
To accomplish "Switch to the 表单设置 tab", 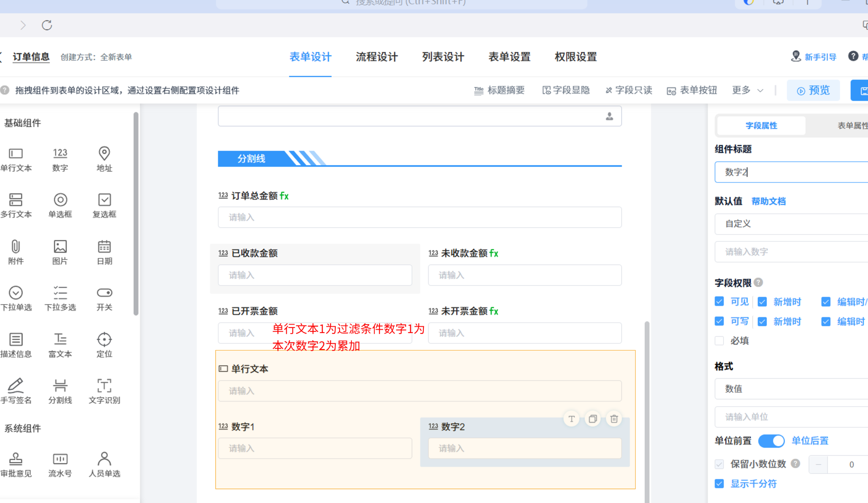I will [509, 57].
